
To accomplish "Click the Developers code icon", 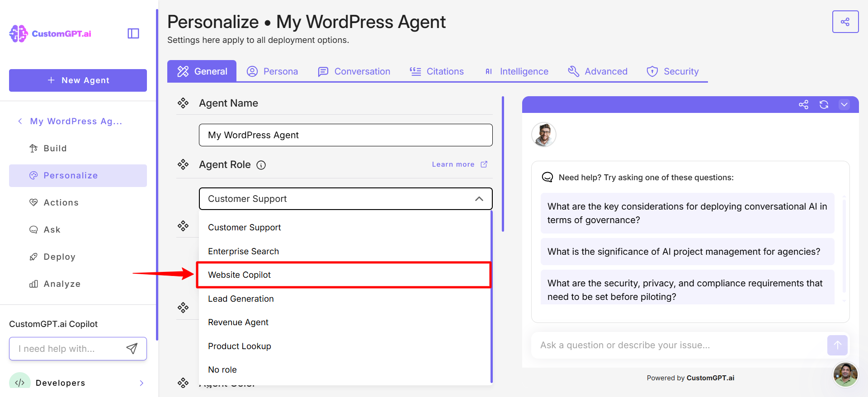I will [x=19, y=382].
